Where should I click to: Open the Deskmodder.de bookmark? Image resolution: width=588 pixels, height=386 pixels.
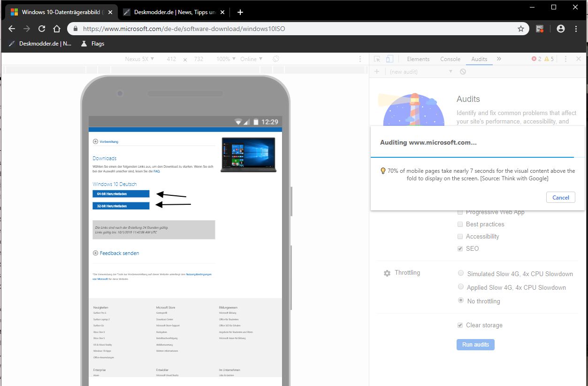click(x=40, y=44)
